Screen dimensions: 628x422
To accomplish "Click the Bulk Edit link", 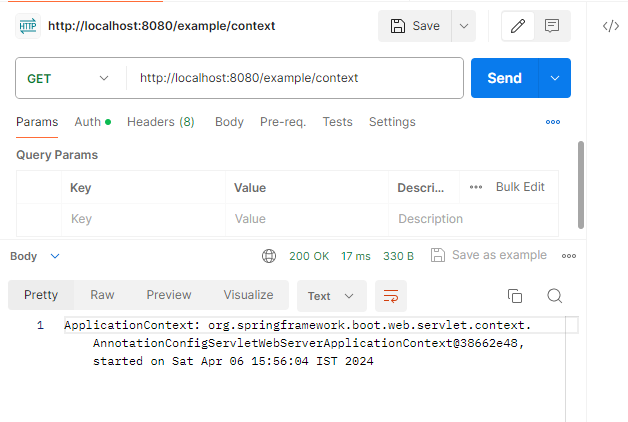I will [x=520, y=187].
